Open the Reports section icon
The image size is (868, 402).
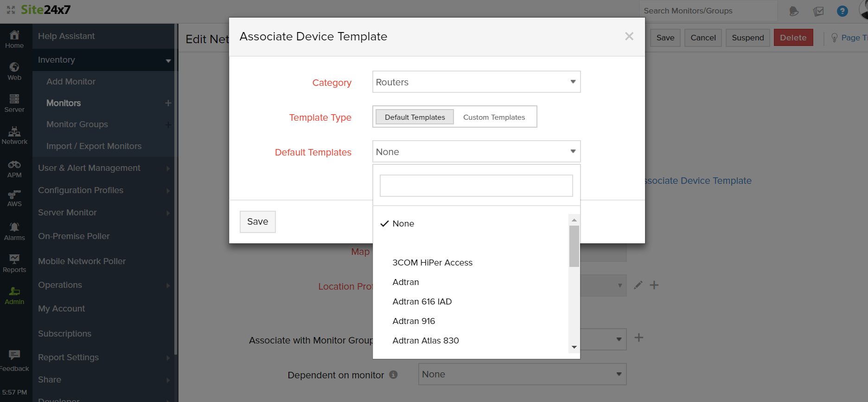pyautogui.click(x=14, y=259)
